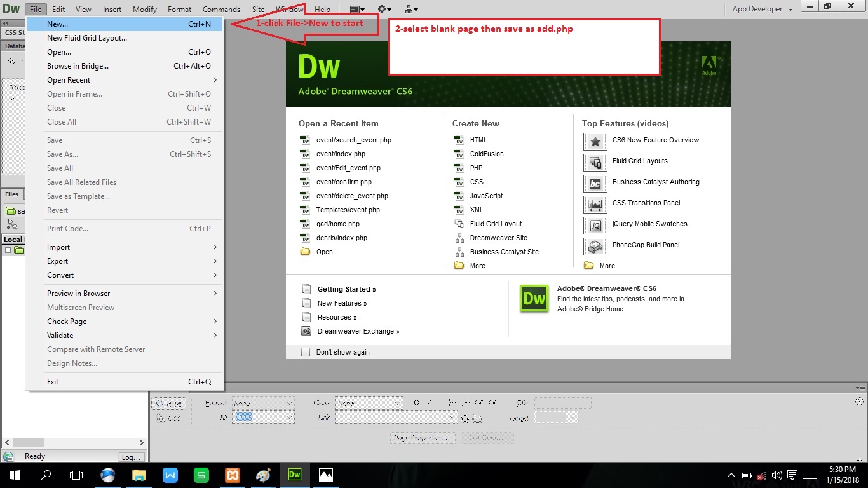Open the New Features » link

tap(342, 303)
